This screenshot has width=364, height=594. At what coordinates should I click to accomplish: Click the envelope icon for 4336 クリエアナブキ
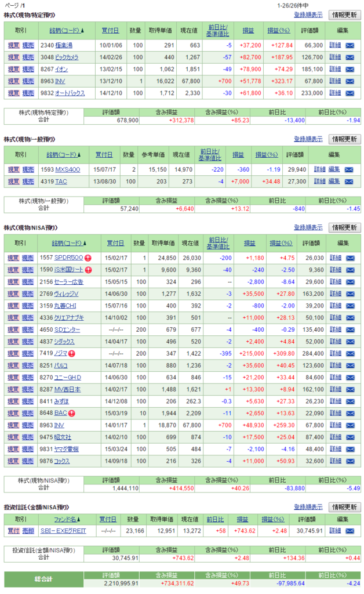350,318
